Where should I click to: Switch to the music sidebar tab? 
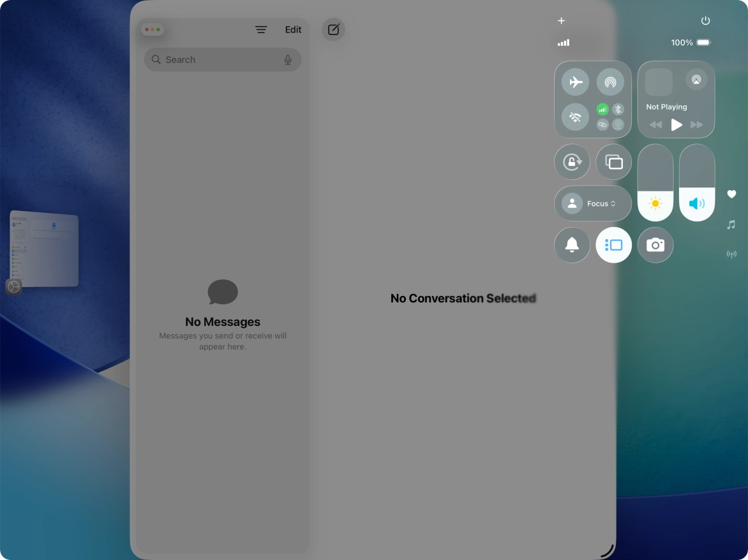point(731,225)
